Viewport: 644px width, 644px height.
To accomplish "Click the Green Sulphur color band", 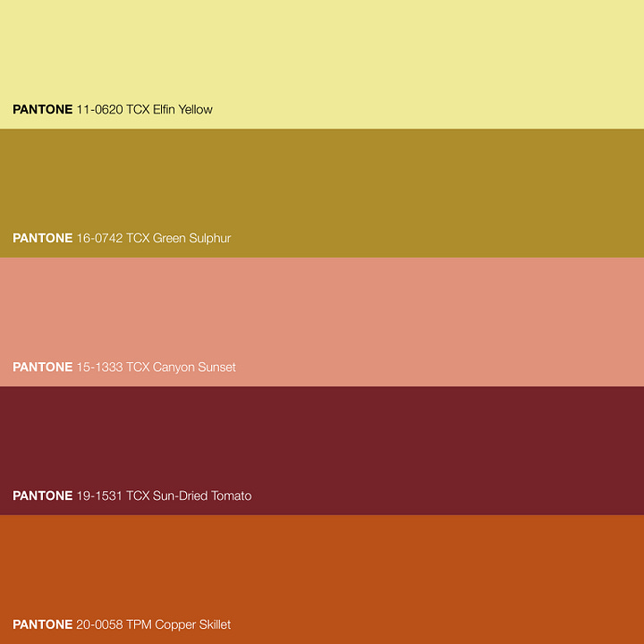I will tap(322, 193).
